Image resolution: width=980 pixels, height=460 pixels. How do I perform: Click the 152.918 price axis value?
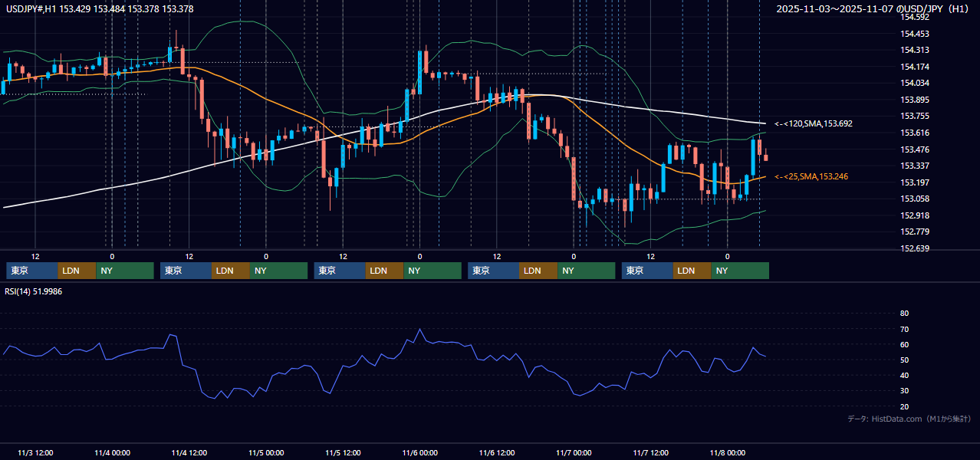[914, 215]
